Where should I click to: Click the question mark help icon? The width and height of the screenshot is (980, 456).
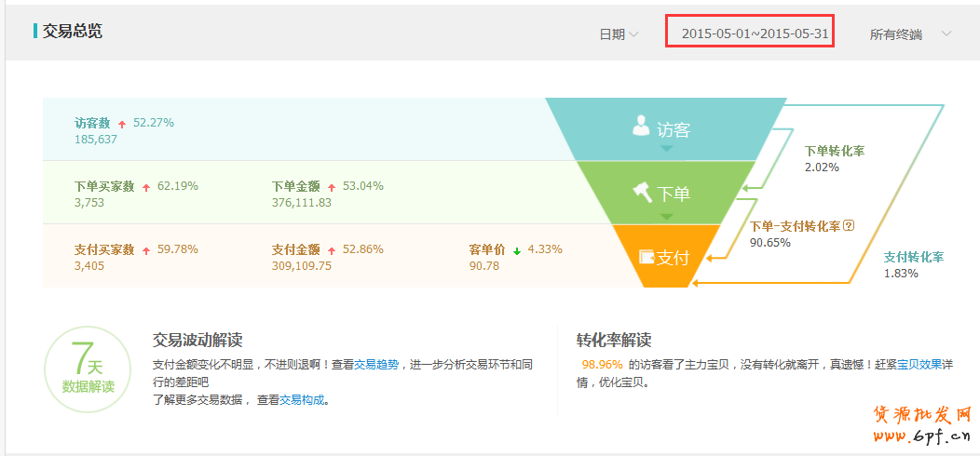click(x=849, y=226)
